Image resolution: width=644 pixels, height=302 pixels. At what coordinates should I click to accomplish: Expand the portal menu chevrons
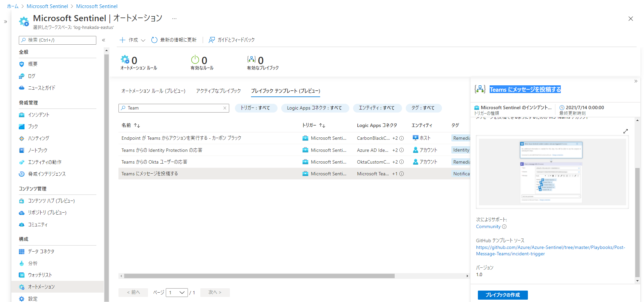coord(5,22)
